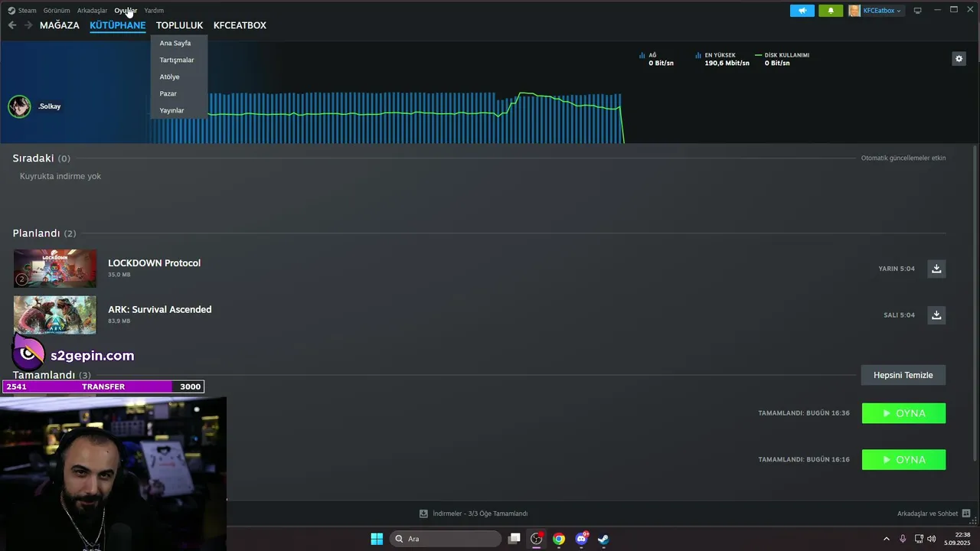This screenshot has width=980, height=551.
Task: Open the Oyunlar menu
Action: 126,11
